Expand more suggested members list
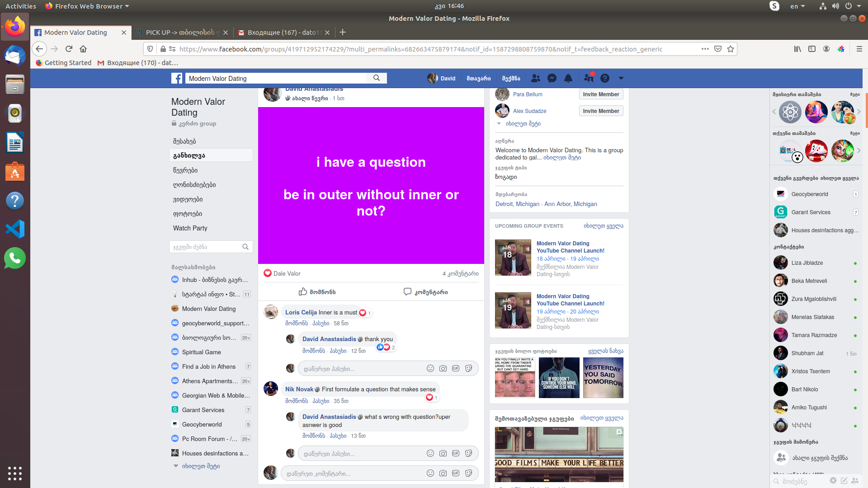868x488 pixels. click(523, 124)
